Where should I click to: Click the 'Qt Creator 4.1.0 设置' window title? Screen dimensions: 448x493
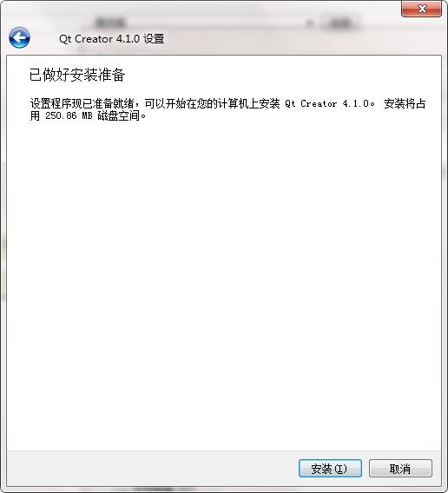(111, 39)
